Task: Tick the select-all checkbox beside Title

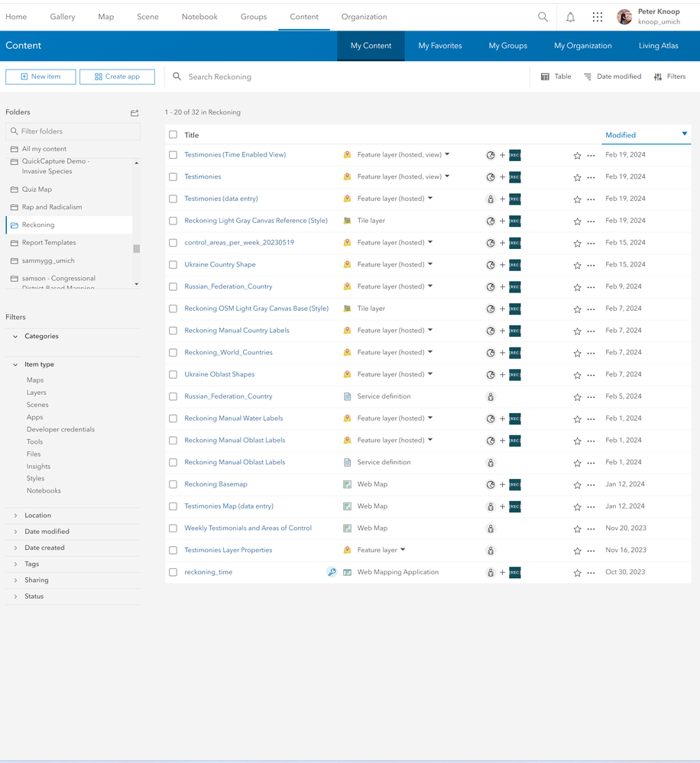Action: pyautogui.click(x=173, y=134)
